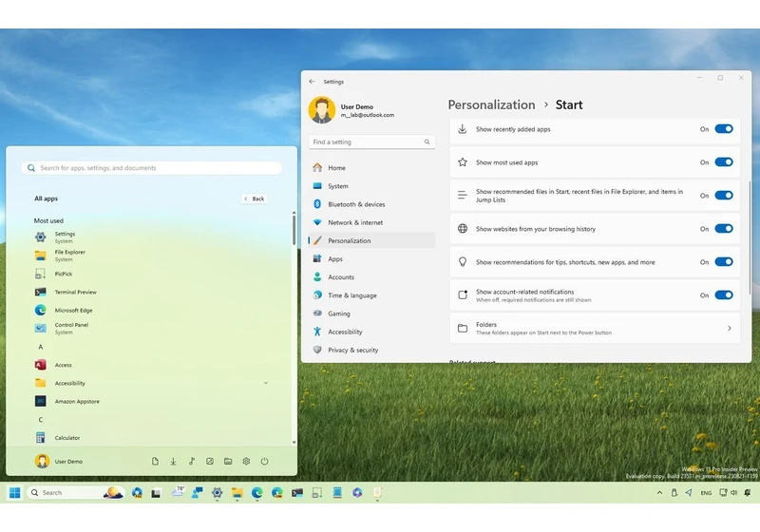Toggle Show account-related notifications switch

(x=724, y=295)
